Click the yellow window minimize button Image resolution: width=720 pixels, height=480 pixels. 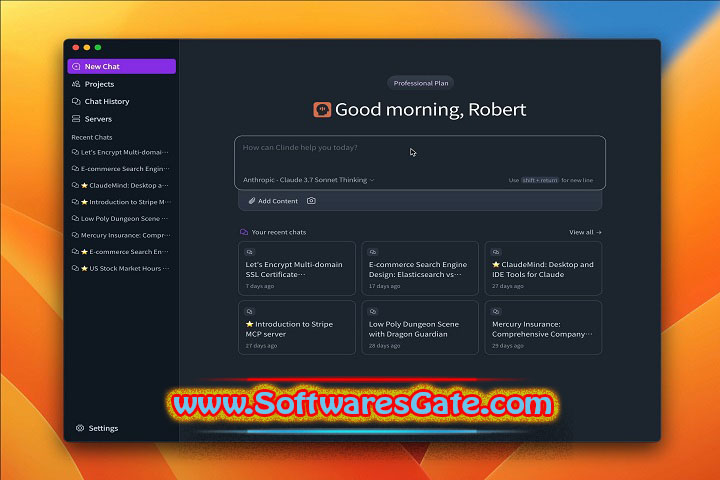[x=87, y=47]
